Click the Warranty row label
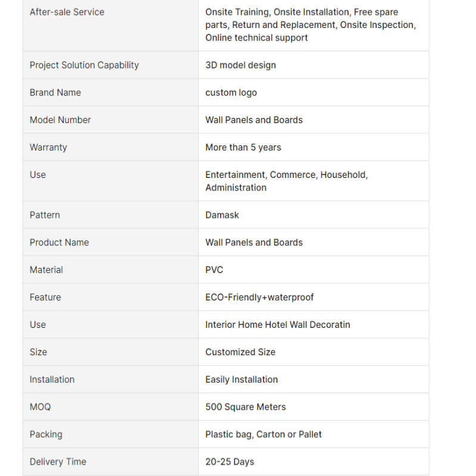 click(x=48, y=147)
